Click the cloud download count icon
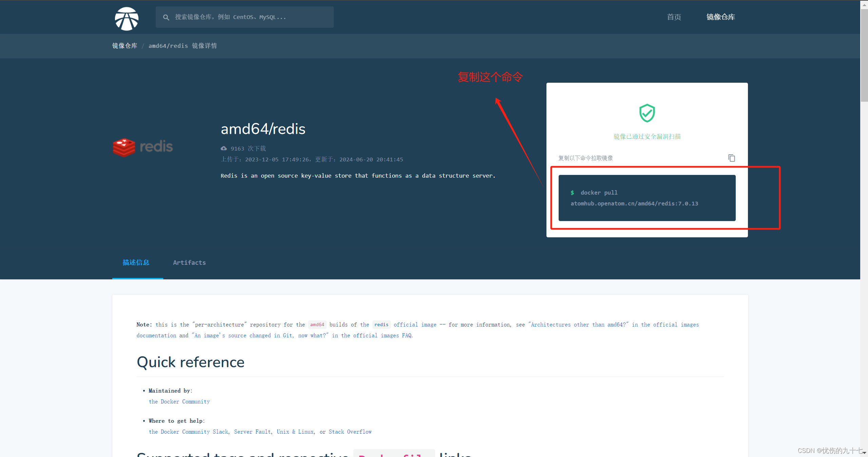This screenshot has height=457, width=868. 224,148
